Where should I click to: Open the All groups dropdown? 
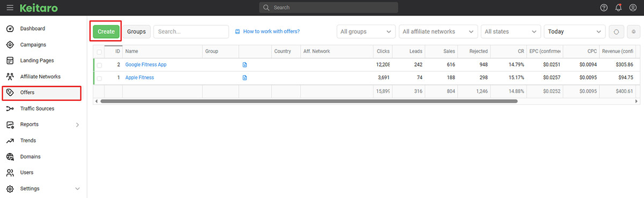click(366, 32)
